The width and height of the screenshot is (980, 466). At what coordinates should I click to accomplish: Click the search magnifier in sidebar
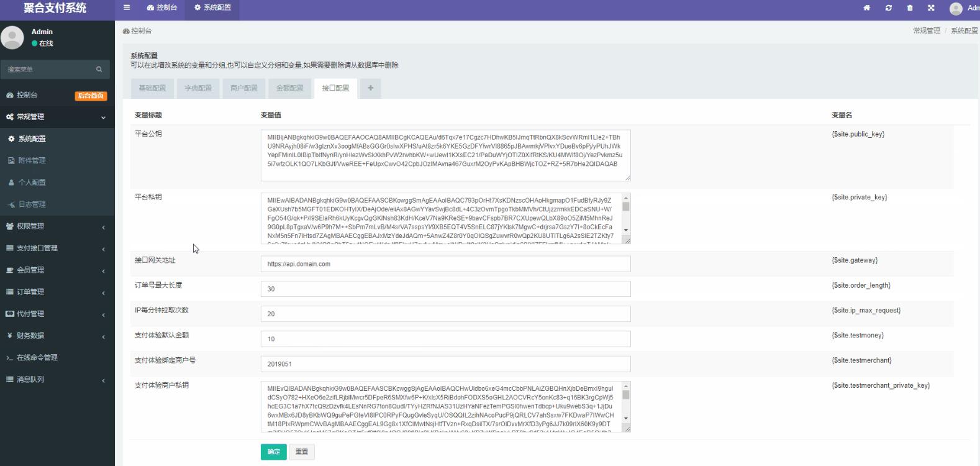coord(99,69)
